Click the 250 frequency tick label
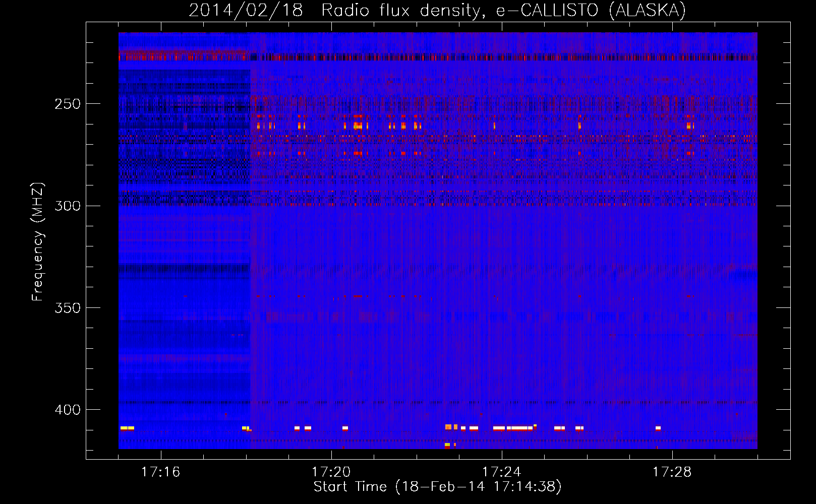 point(68,104)
